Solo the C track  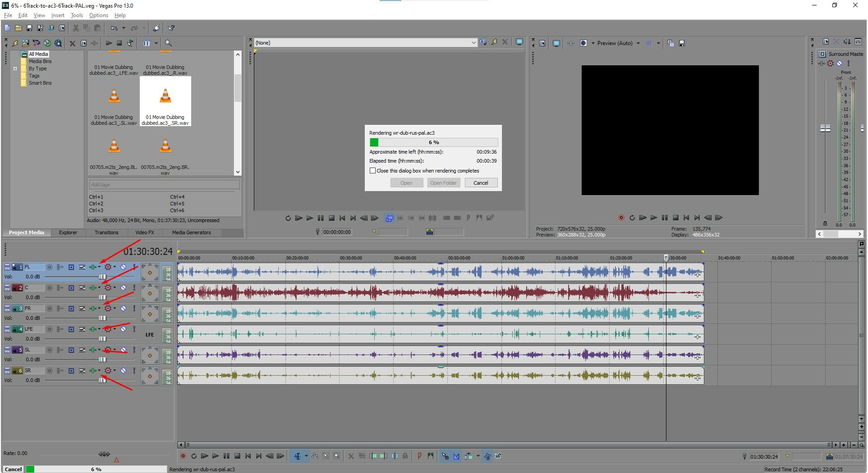point(134,288)
